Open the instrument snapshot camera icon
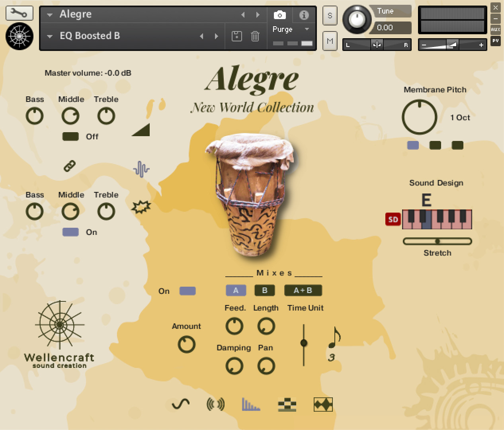Viewport: 504px width, 430px height. [279, 14]
